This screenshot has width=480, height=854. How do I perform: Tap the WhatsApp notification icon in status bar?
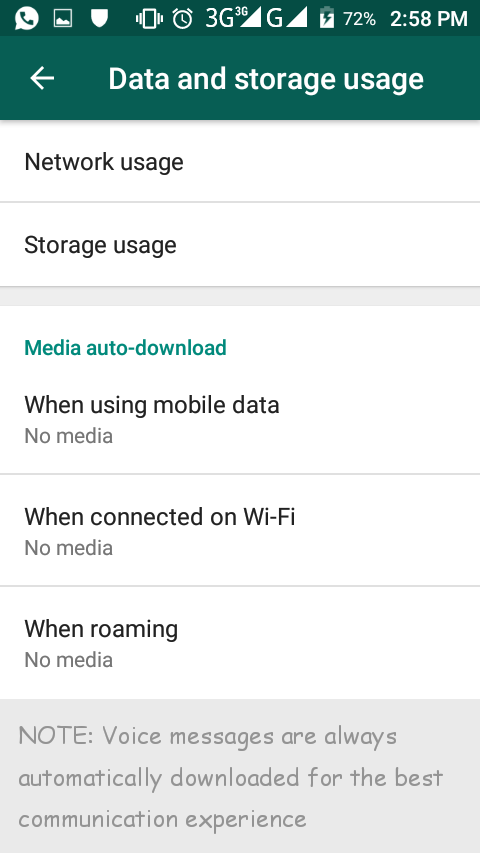pyautogui.click(x=26, y=19)
